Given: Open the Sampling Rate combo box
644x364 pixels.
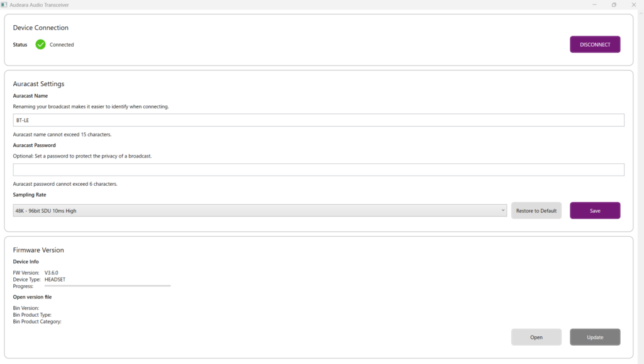Looking at the screenshot, I should (x=258, y=211).
